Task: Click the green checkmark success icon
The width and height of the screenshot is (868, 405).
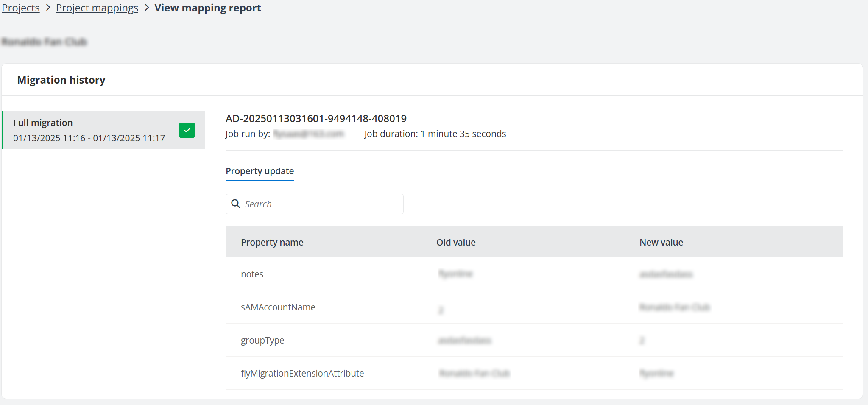Action: click(187, 130)
